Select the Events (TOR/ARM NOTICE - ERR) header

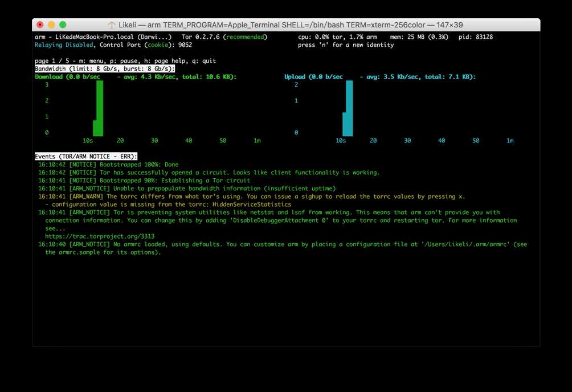86,156
